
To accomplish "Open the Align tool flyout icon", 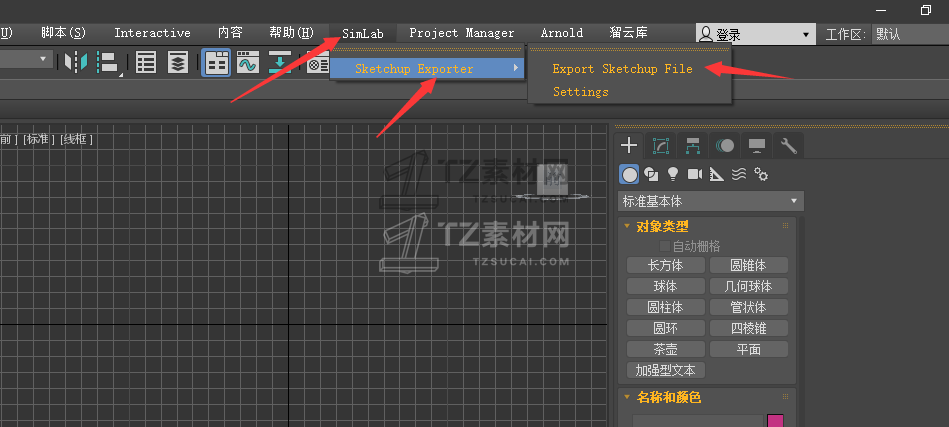I will click(x=110, y=63).
